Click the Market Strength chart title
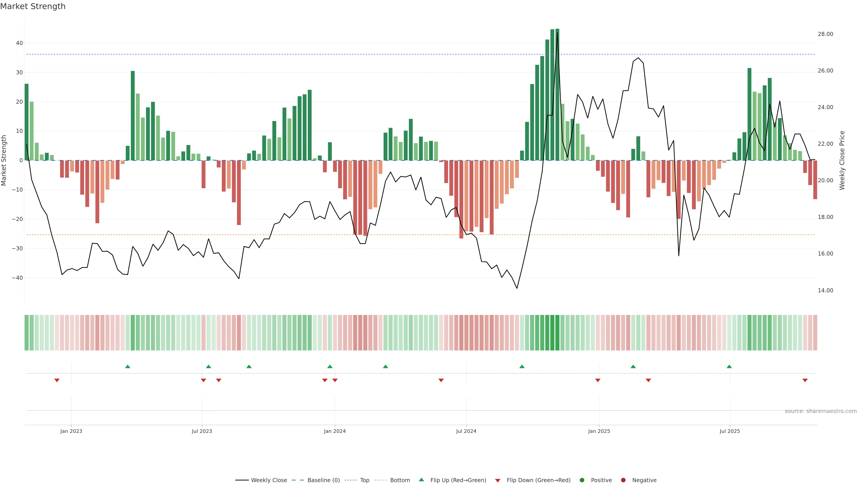This screenshot has height=488, width=868. coord(33,6)
